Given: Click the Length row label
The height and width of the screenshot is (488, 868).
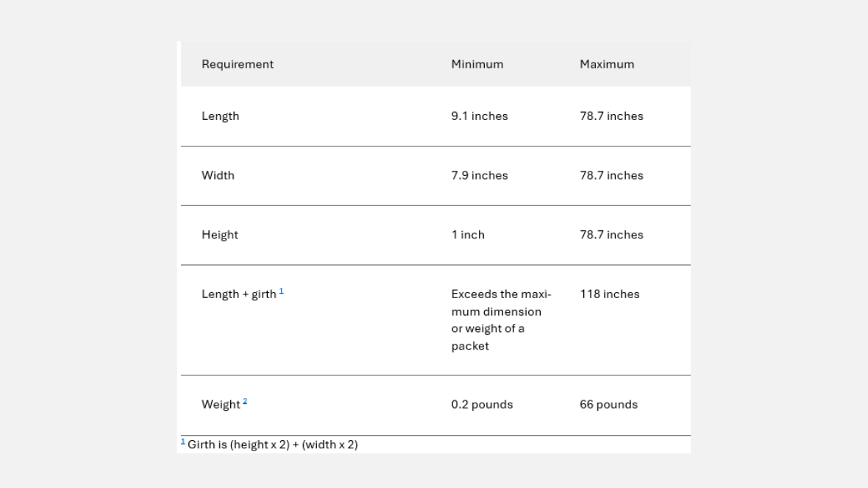Looking at the screenshot, I should coord(221,116).
